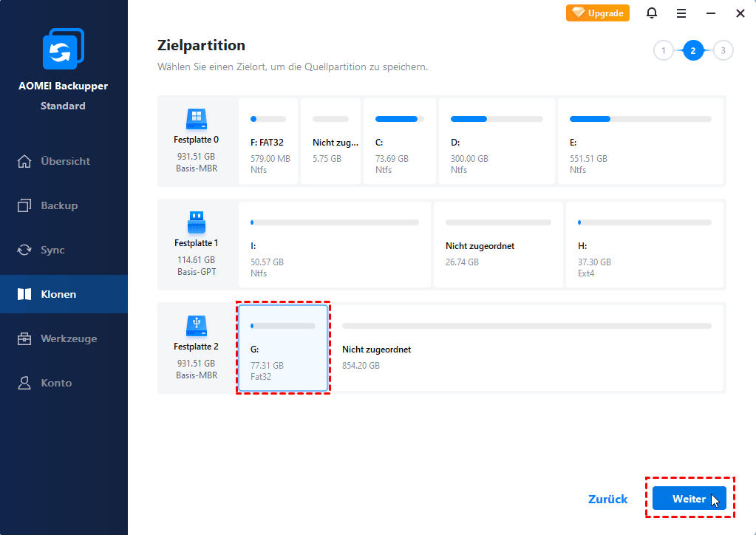This screenshot has height=535, width=756.
Task: Open the Konto section
Action: pos(64,384)
